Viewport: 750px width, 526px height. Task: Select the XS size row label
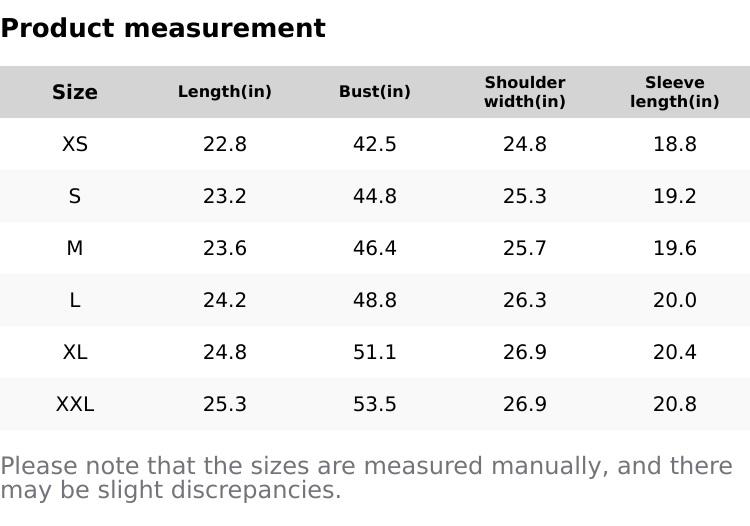tap(75, 144)
